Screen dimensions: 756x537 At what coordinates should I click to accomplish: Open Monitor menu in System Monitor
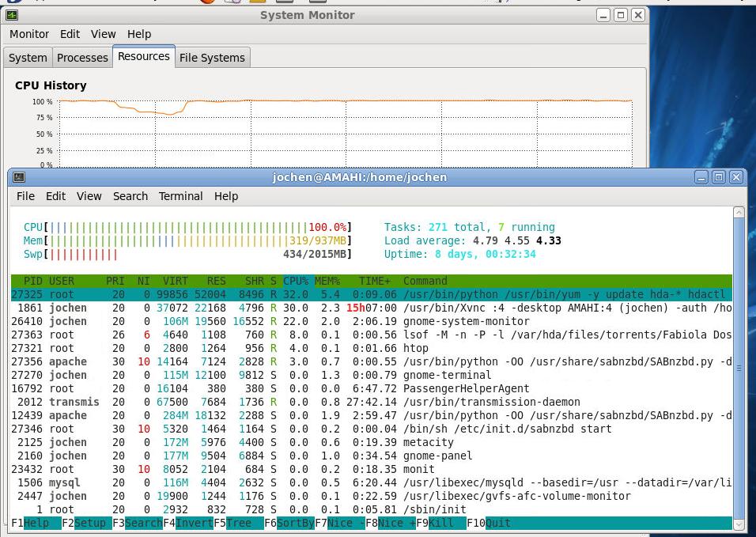click(29, 34)
